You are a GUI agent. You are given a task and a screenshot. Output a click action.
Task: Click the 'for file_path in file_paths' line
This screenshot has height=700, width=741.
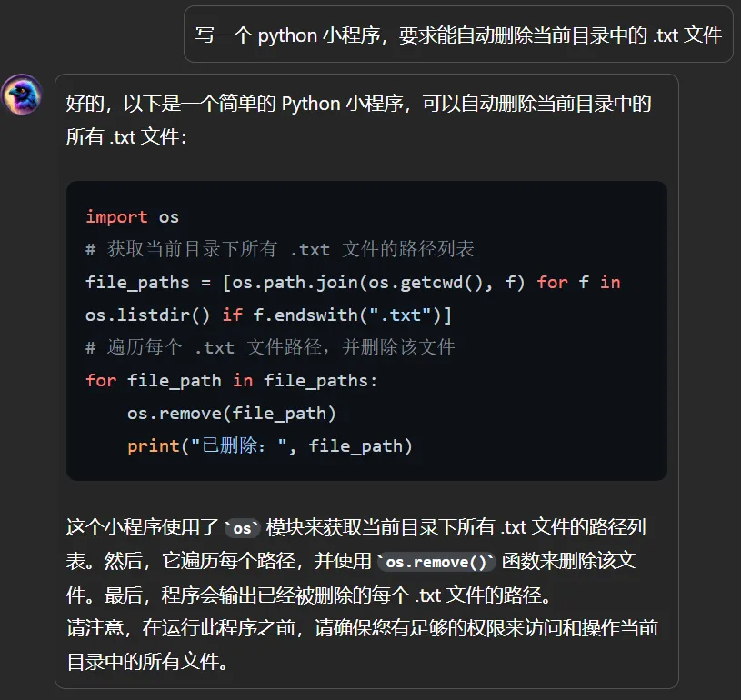[232, 381]
